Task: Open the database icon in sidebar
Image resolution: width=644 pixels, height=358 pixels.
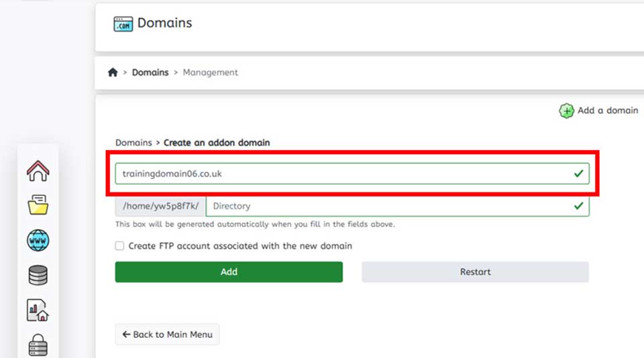Action: [38, 275]
